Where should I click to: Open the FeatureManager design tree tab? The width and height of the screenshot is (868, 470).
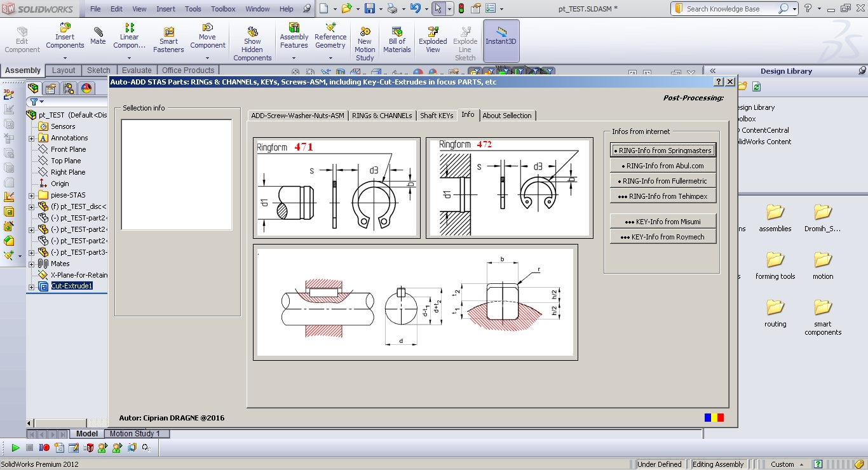tap(33, 88)
